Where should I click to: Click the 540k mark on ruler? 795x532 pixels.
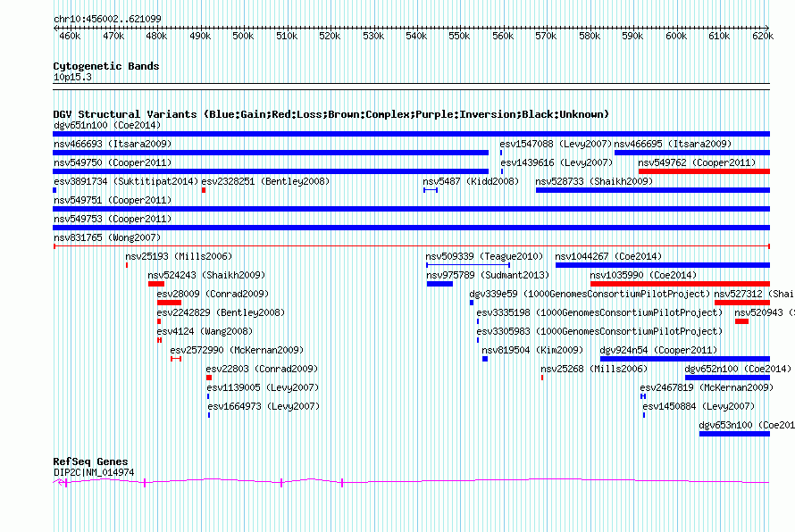[416, 36]
